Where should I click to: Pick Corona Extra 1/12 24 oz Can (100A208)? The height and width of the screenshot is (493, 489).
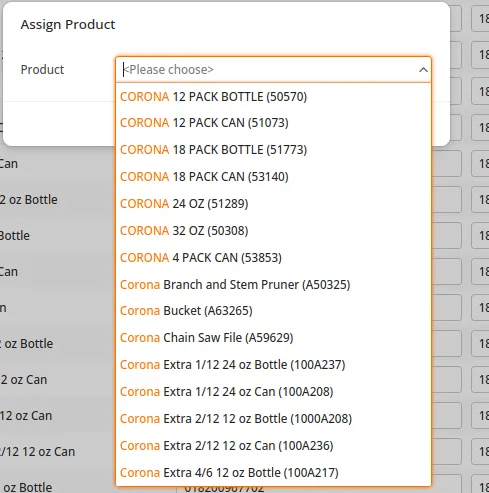point(273,392)
